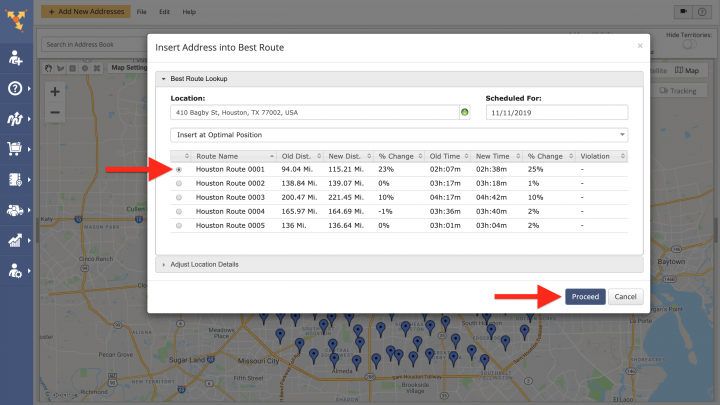This screenshot has width=720, height=405.
Task: Open the Edit menu
Action: coord(165,11)
